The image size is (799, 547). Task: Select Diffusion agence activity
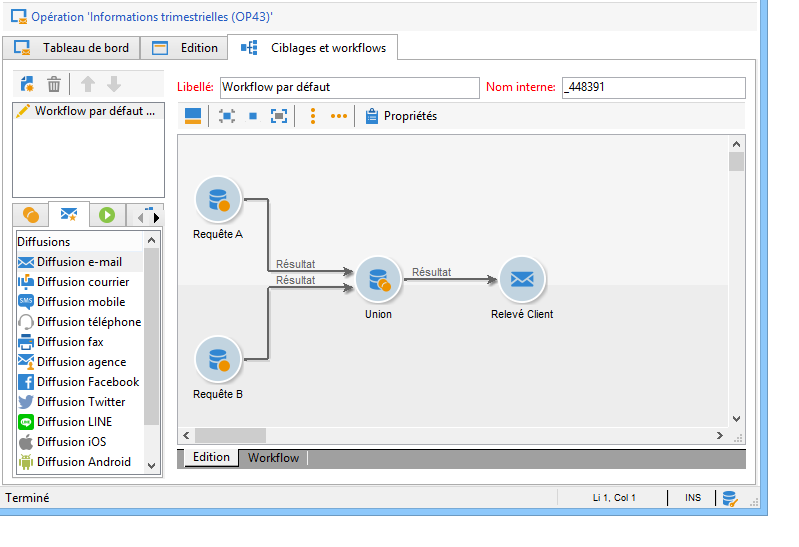tap(80, 362)
